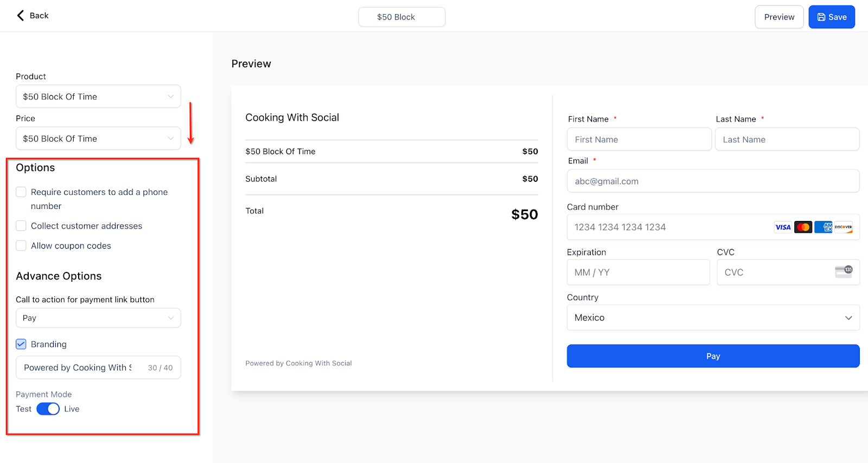Viewport: 868px width, 463px height.
Task: Tick the Allow coupon codes checkbox
Action: click(21, 246)
